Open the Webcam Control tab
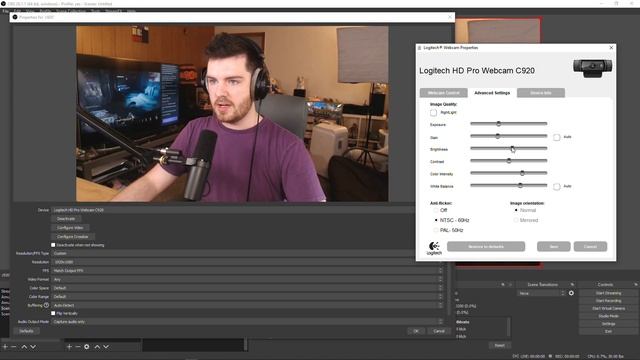Screen dimensions: 640x360 pyautogui.click(x=443, y=93)
